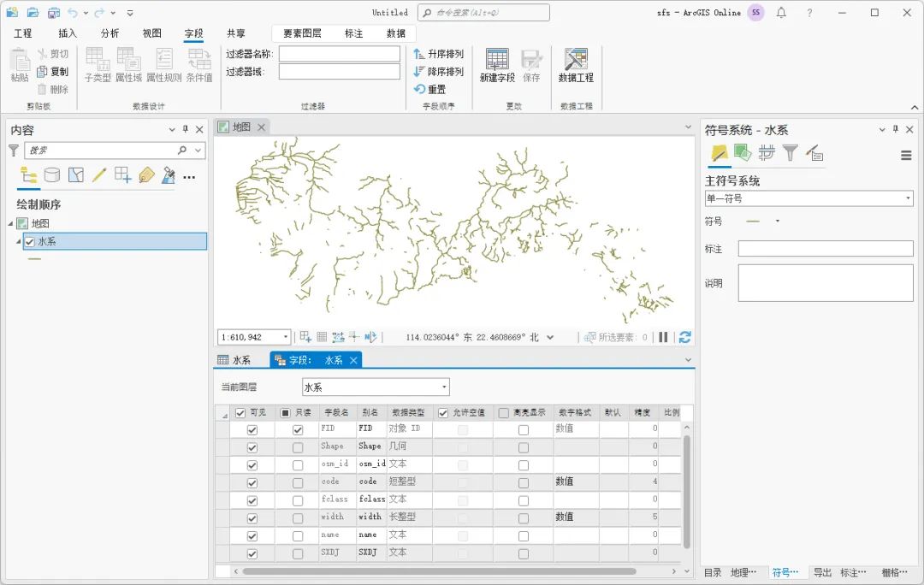Toggle the 允许空值 header checkbox
The image size is (924, 585).
pos(443,413)
